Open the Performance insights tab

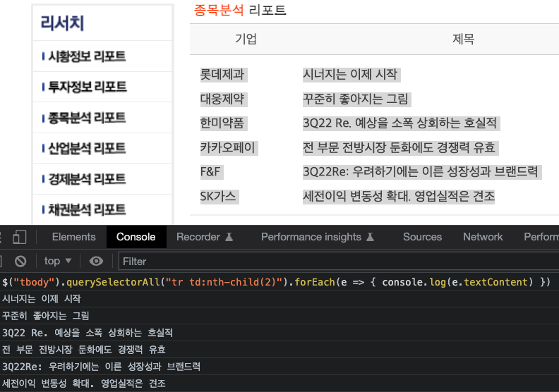[x=318, y=237]
